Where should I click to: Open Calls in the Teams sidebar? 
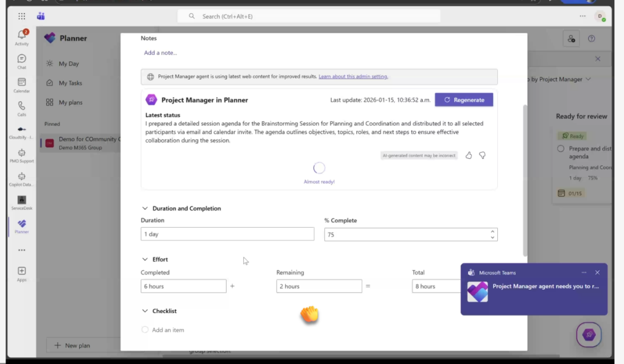[21, 108]
